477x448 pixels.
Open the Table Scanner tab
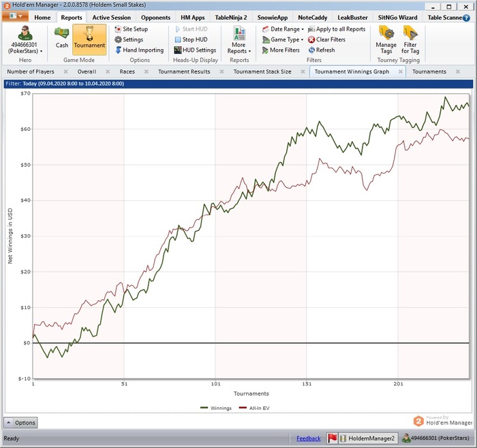pos(444,18)
